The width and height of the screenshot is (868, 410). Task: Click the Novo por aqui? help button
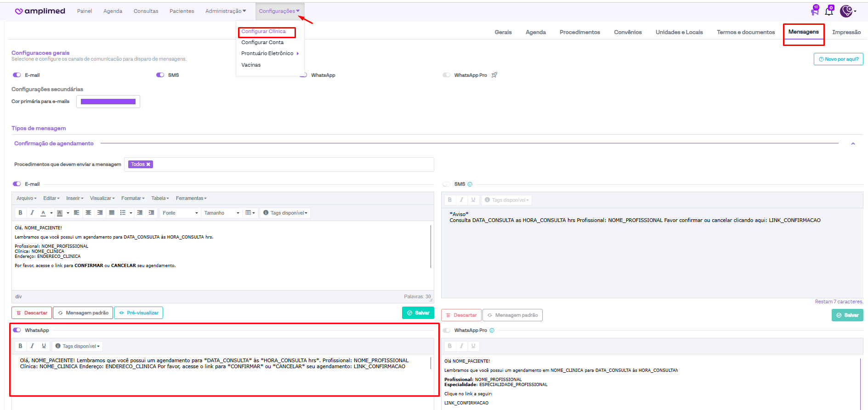(838, 59)
